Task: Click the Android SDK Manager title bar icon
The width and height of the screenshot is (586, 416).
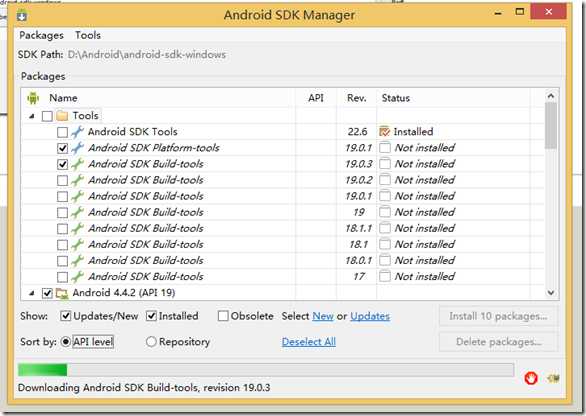Action: (x=21, y=15)
